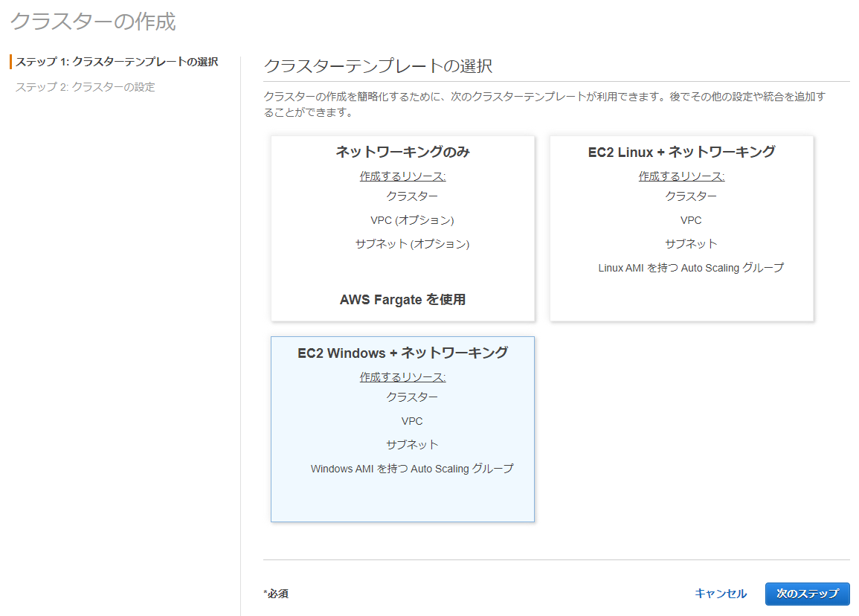
Task: Click サブネット (オプション) in the networking-only card
Action: (412, 244)
